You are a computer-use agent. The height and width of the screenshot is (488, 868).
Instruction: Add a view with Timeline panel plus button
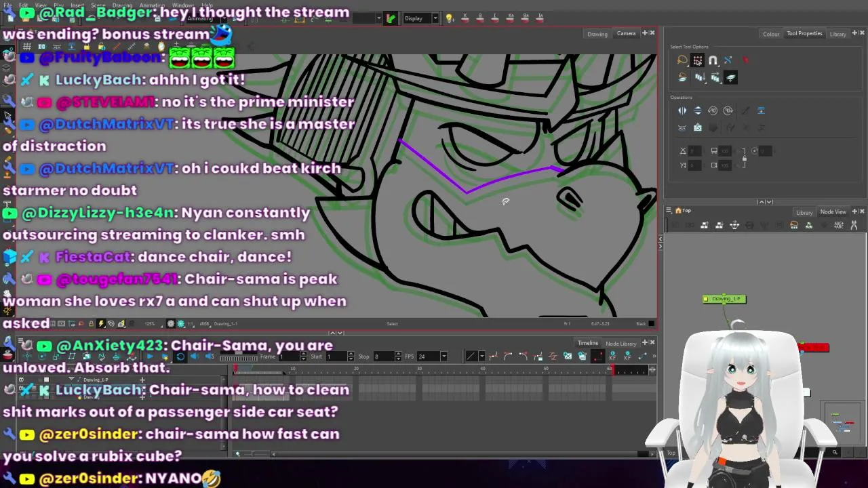click(x=645, y=342)
